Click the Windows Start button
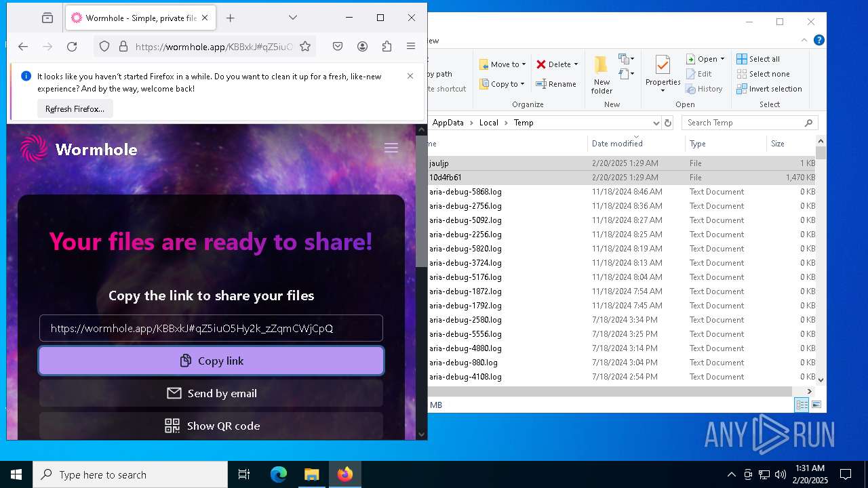The width and height of the screenshot is (868, 488). coord(16,474)
